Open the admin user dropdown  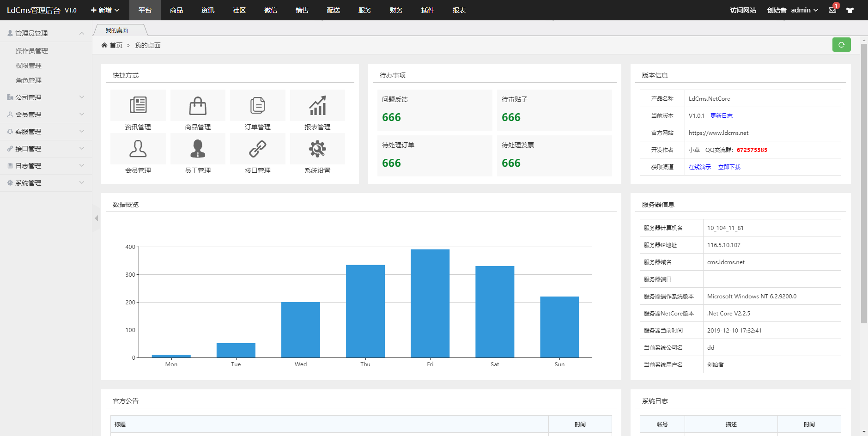pos(804,10)
